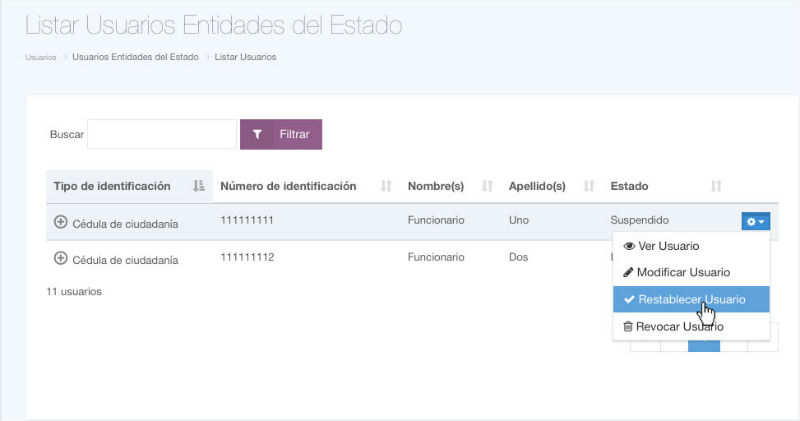
Task: Click sort arrows beside Número de identificación
Action: [x=386, y=186]
